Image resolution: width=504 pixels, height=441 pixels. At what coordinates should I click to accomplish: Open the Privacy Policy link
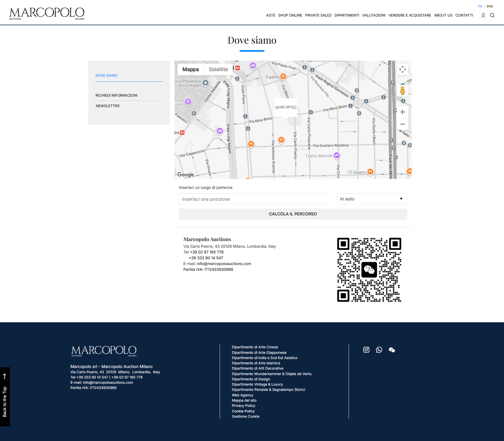pos(243,406)
